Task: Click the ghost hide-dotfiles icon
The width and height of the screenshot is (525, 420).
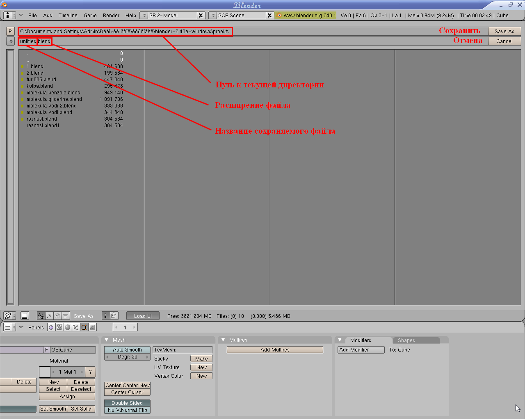Action: 114,316
